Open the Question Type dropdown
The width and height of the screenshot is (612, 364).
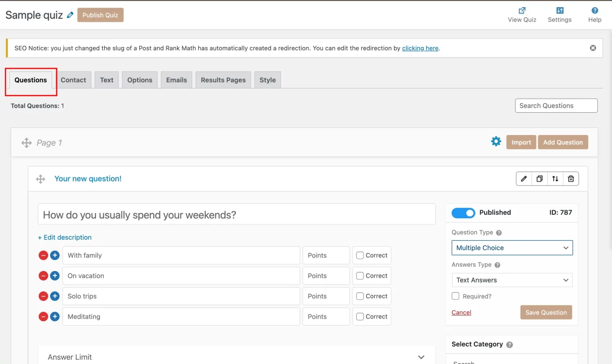512,248
